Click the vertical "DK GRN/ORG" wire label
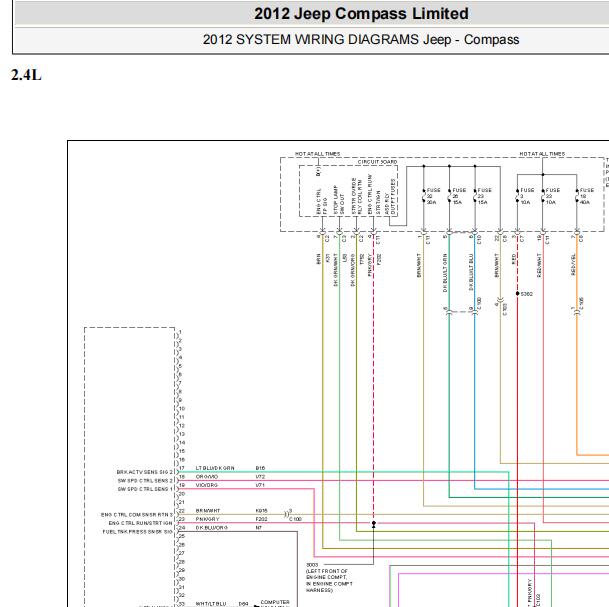This screenshot has height=607, width=609. click(x=353, y=270)
